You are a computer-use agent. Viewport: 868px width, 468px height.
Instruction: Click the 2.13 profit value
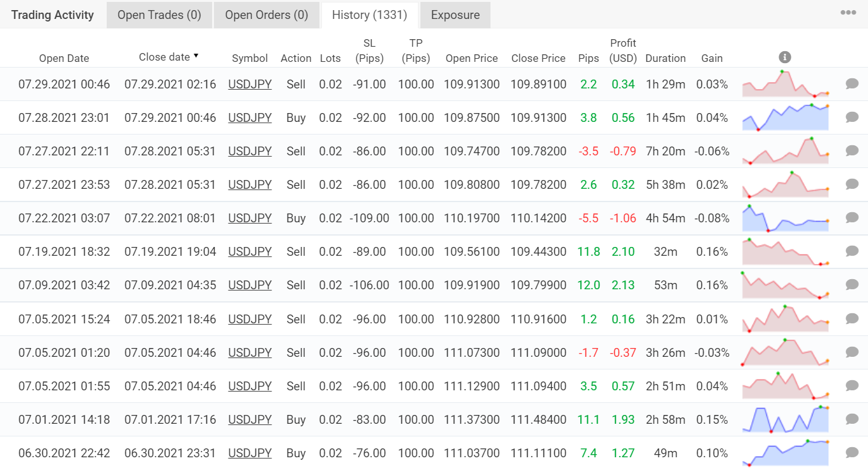point(623,285)
